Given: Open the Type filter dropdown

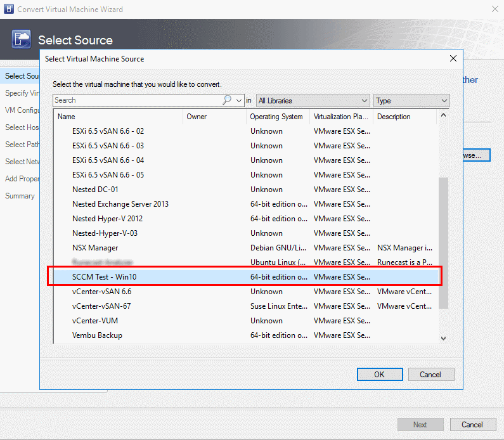Looking at the screenshot, I should 411,101.
